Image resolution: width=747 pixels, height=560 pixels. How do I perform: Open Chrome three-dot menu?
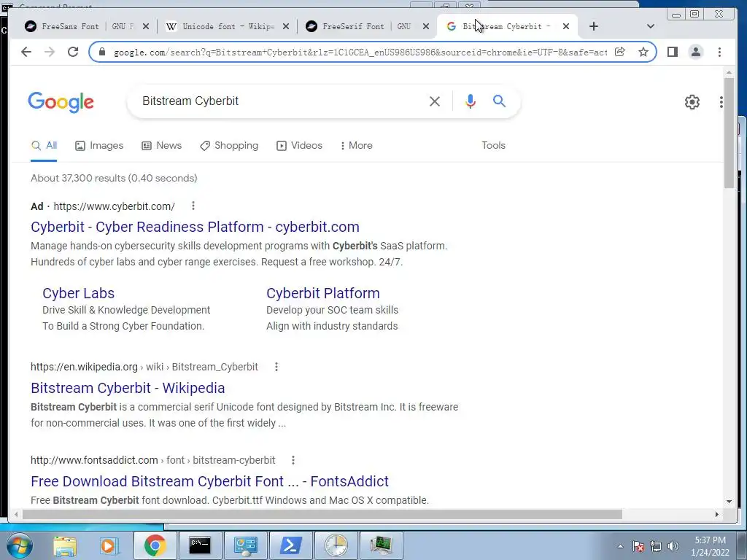point(719,52)
